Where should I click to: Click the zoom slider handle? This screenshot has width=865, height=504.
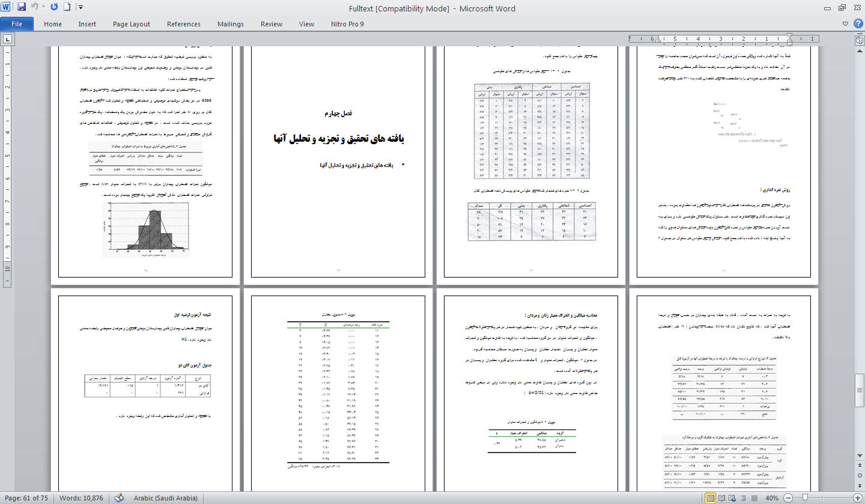804,498
